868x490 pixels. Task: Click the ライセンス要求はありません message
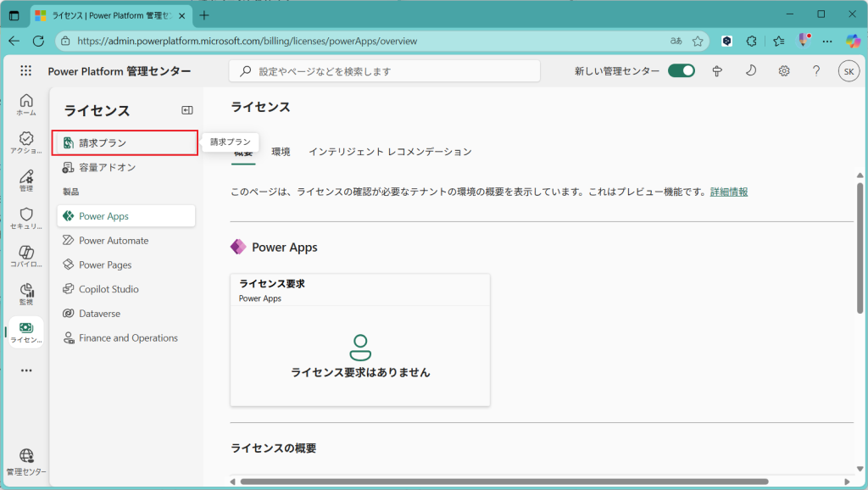click(x=360, y=373)
